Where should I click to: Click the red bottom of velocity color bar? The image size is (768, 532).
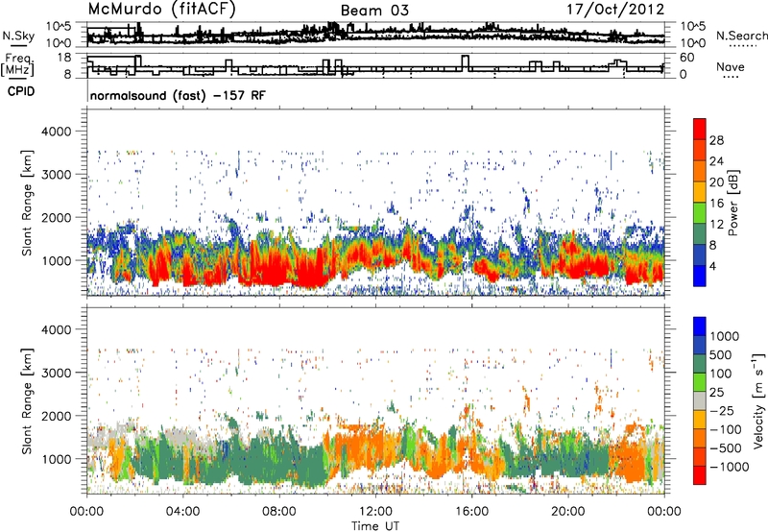tap(700, 475)
